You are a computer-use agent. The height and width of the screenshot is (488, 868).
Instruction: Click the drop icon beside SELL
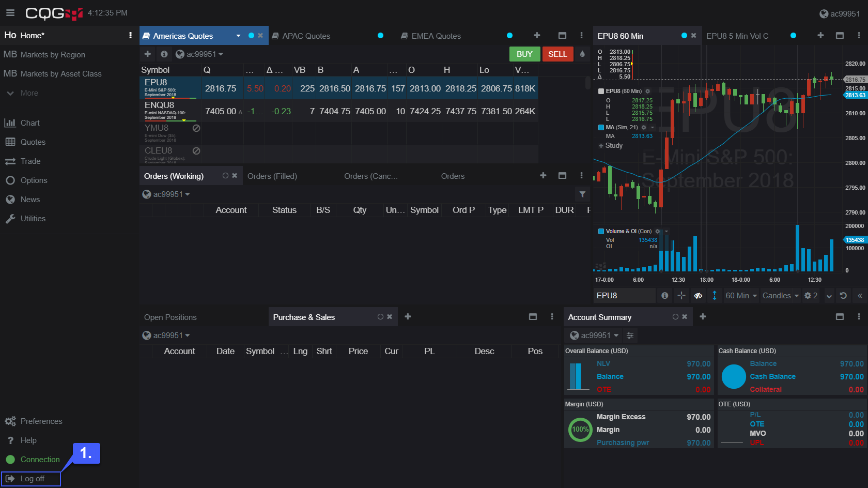coord(582,54)
